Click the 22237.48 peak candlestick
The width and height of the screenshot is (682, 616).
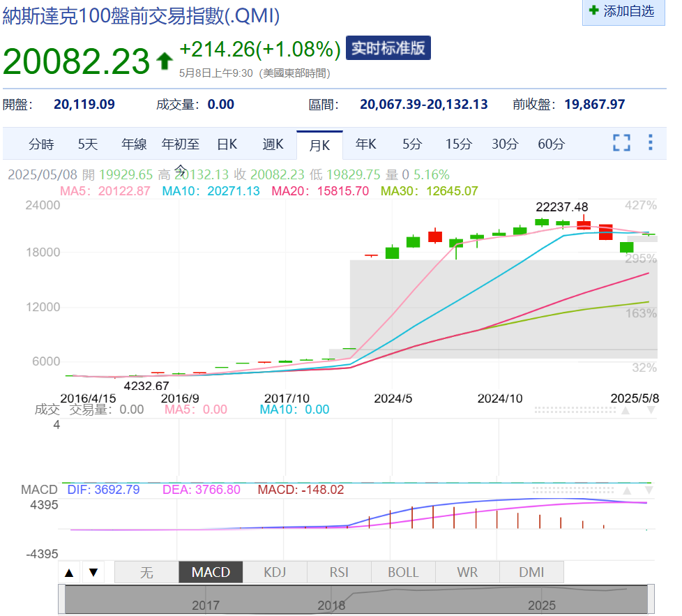[584, 223]
